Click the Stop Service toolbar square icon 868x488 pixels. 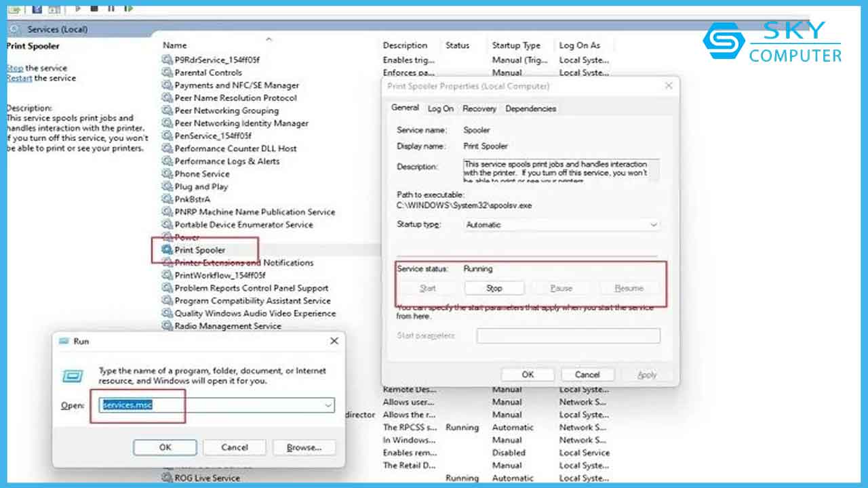[94, 8]
